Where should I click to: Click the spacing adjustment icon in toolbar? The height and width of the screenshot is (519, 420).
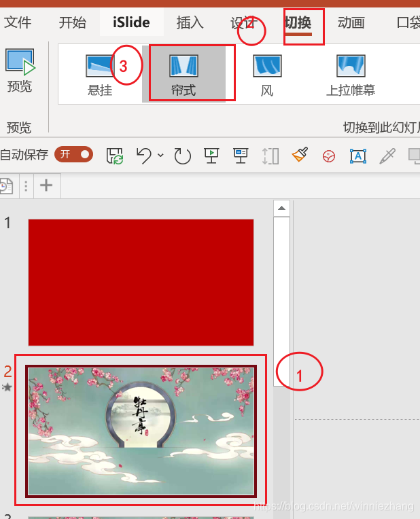point(270,156)
